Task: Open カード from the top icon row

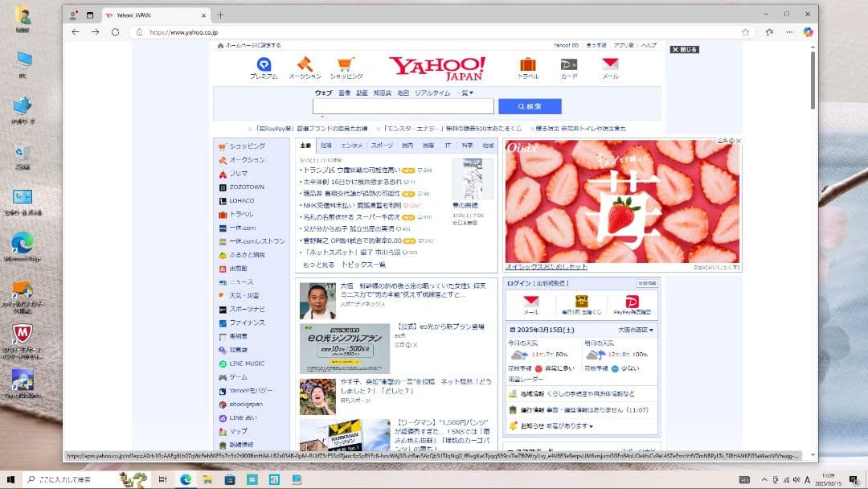Action: click(567, 64)
